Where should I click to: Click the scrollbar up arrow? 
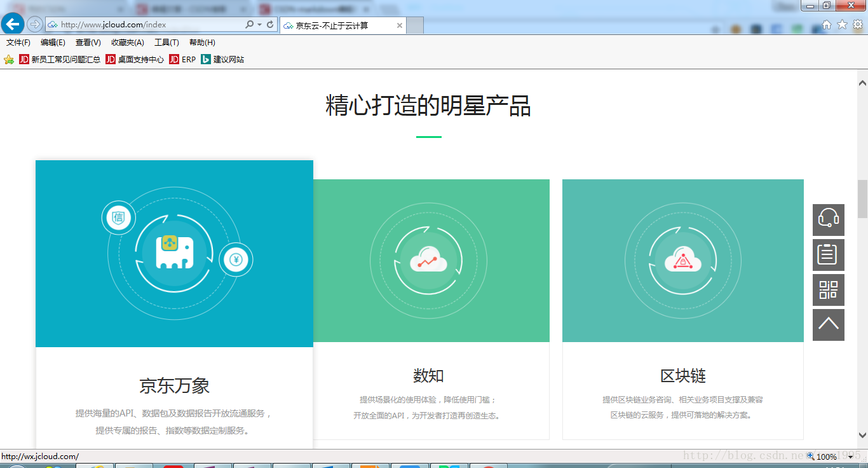pos(862,83)
